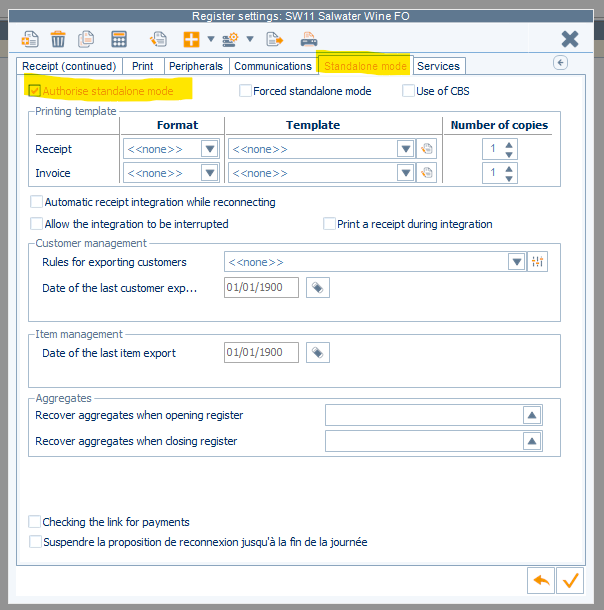
Task: Switch to Communications tab
Action: point(273,66)
